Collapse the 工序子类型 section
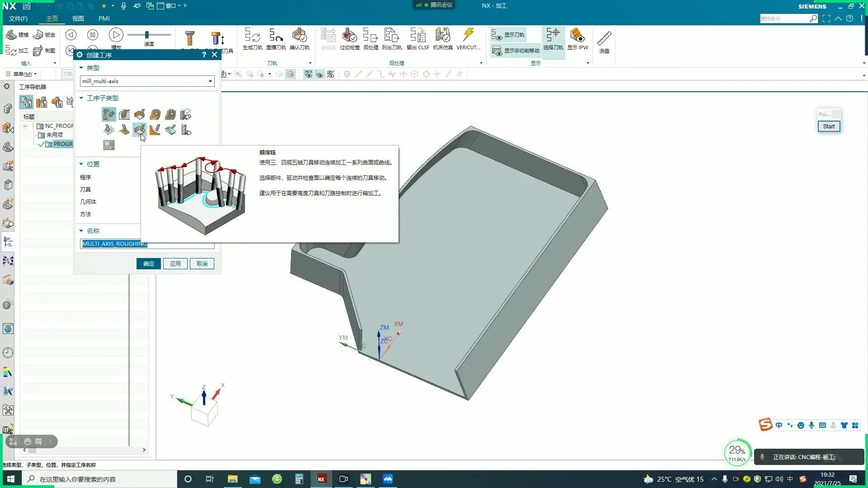The height and width of the screenshot is (488, 868). [x=81, y=98]
